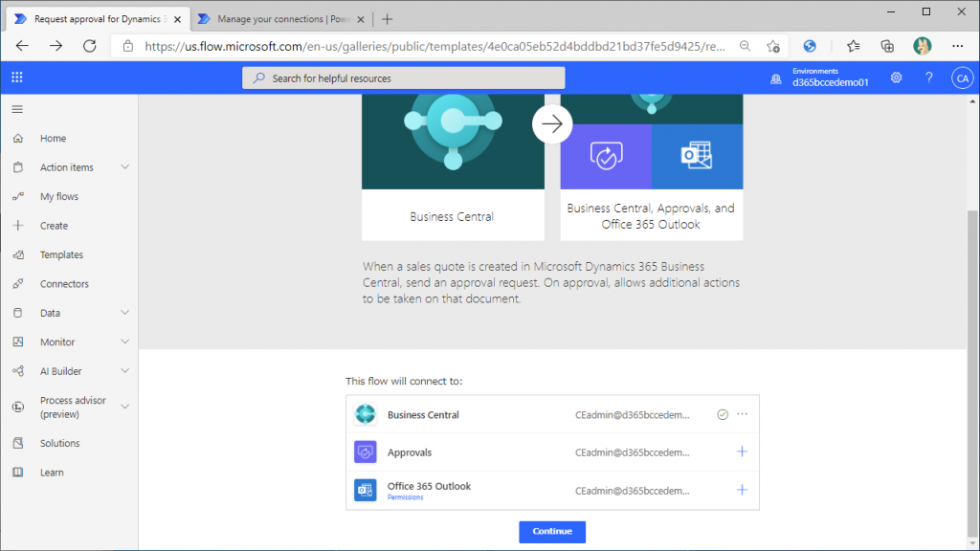Screen dimensions: 980x551
Task: Open My flows in sidebar
Action: (59, 197)
